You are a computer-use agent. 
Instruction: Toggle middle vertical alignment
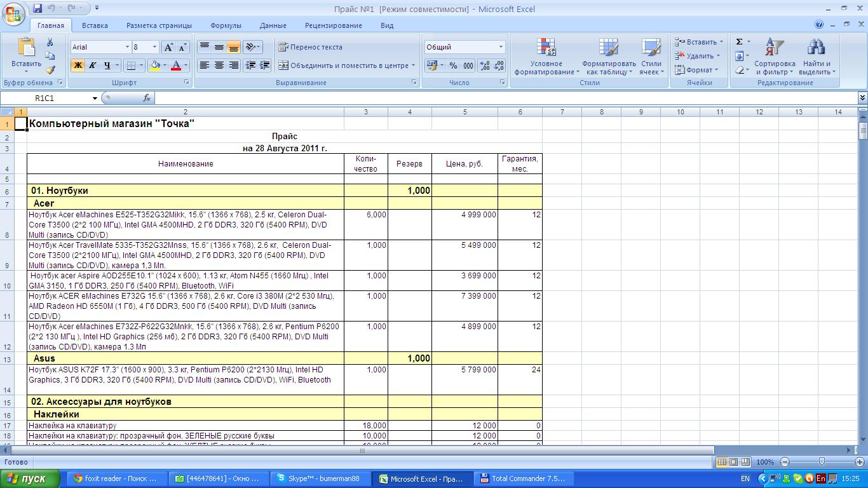219,47
